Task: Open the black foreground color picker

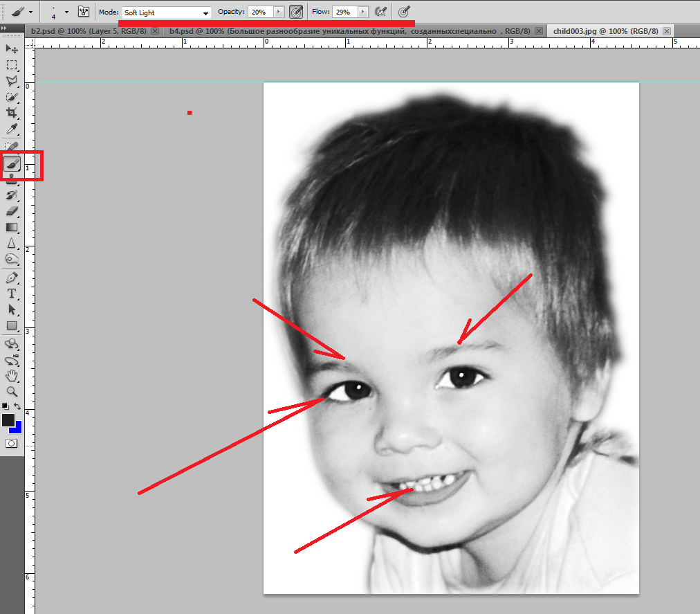Action: (8, 420)
